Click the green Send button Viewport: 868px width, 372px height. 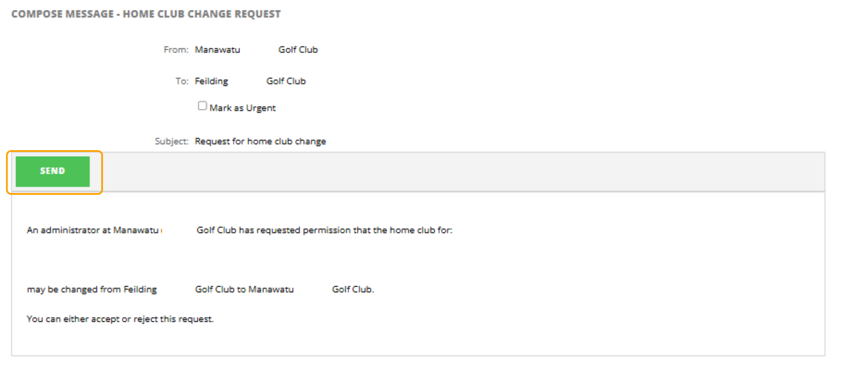coord(52,171)
